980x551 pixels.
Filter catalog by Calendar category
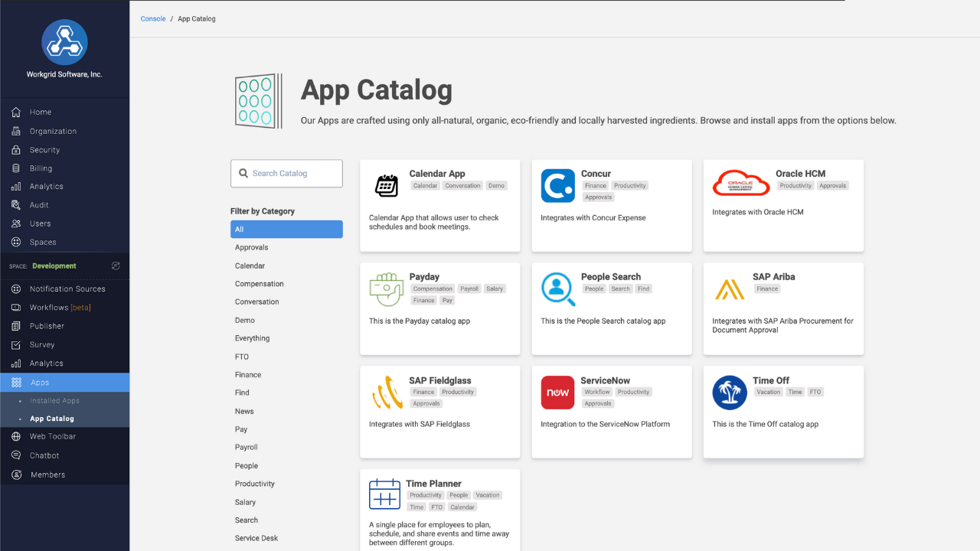[250, 266]
